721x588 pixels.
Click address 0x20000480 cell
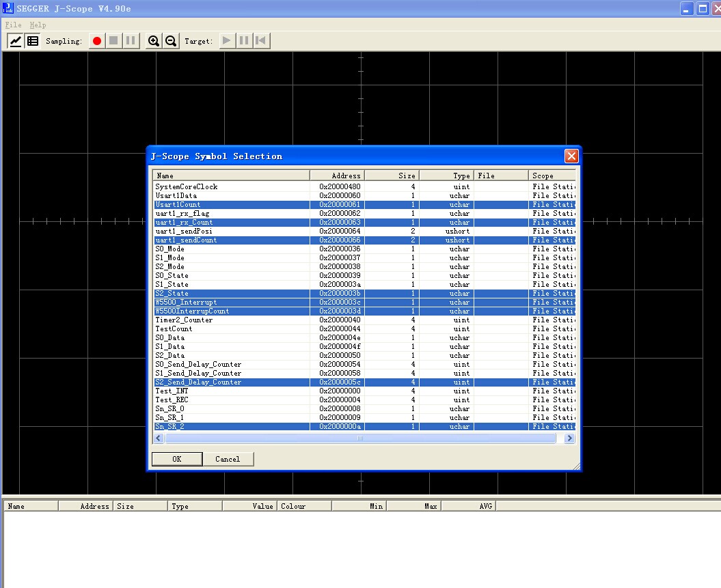(x=340, y=186)
